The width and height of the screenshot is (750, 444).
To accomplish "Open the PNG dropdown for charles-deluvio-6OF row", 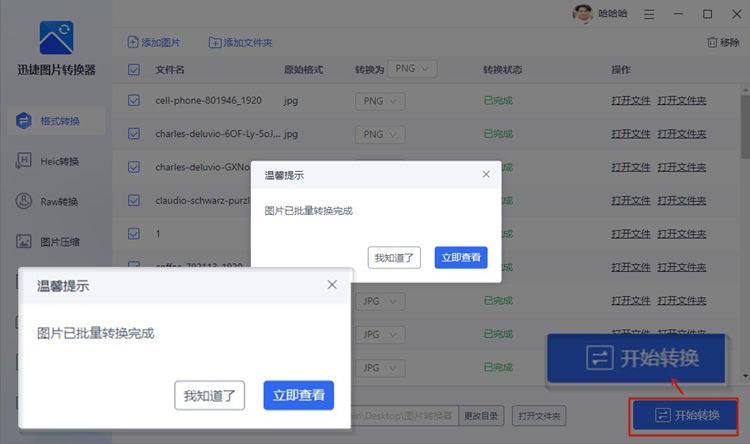I will point(380,134).
